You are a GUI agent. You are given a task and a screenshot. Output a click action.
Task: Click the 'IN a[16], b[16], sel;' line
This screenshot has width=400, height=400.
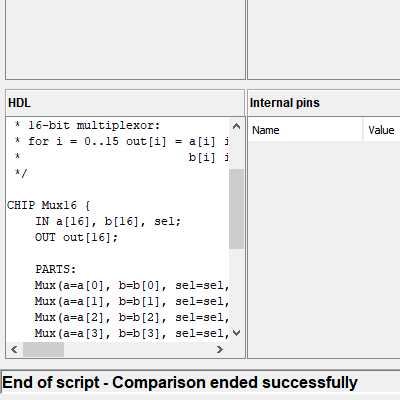[x=108, y=221]
